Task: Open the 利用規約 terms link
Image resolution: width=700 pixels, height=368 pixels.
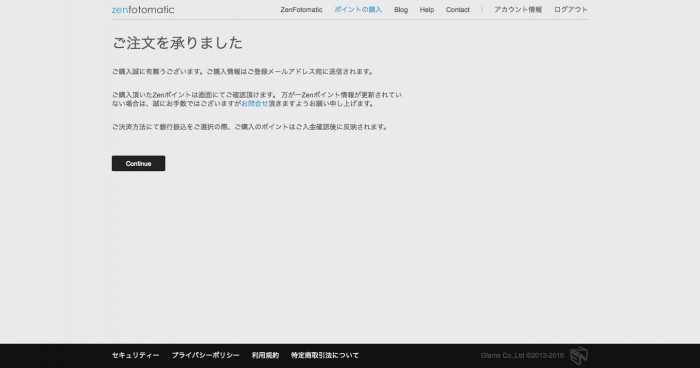Action: (x=265, y=355)
